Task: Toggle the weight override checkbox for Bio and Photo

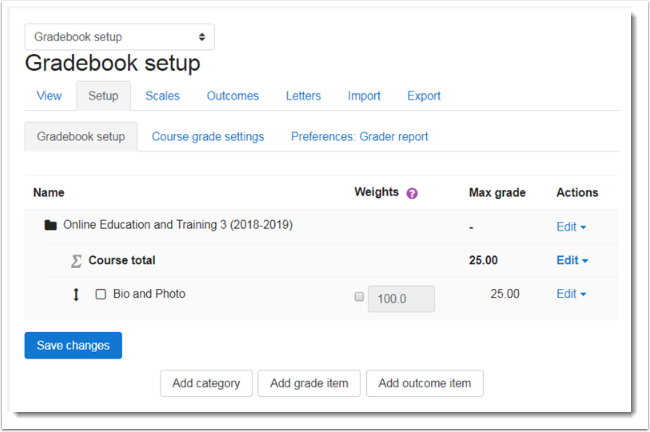Action: [359, 296]
